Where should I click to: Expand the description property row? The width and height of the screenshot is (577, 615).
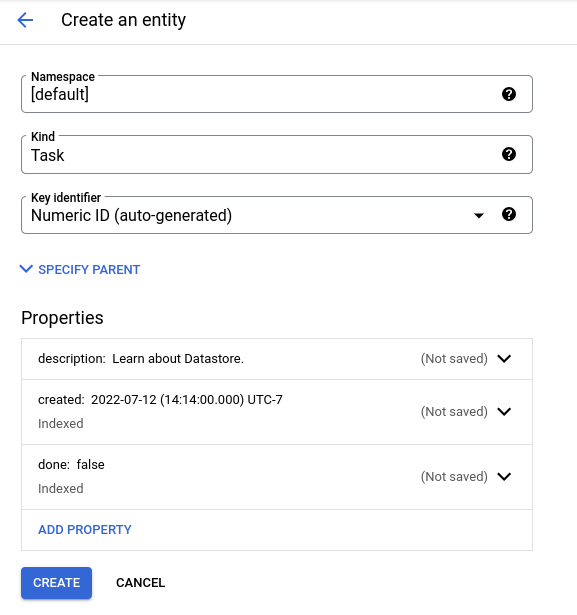pyautogui.click(x=277, y=359)
